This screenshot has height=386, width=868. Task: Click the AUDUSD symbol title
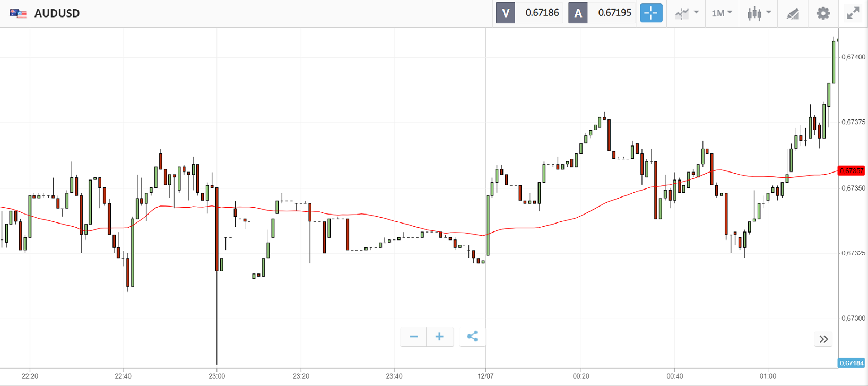[57, 13]
